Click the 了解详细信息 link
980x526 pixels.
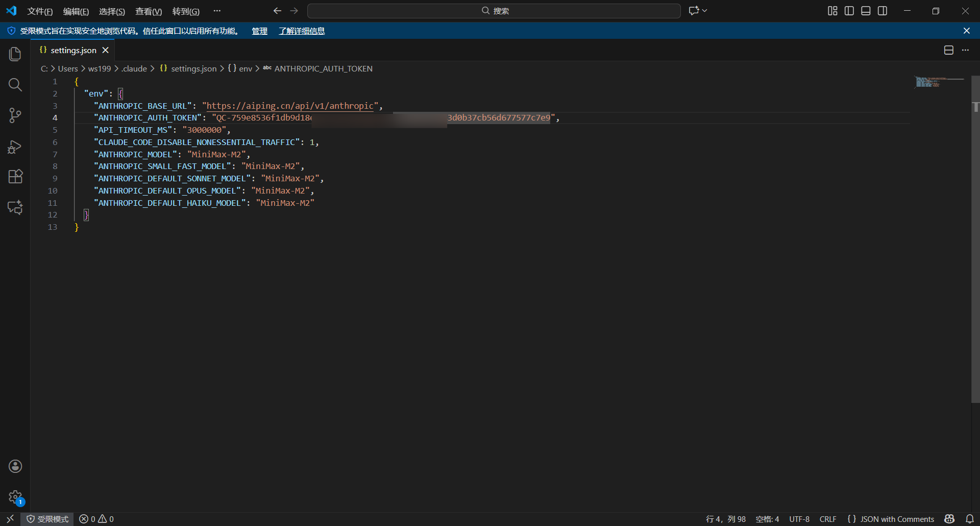[x=302, y=31]
